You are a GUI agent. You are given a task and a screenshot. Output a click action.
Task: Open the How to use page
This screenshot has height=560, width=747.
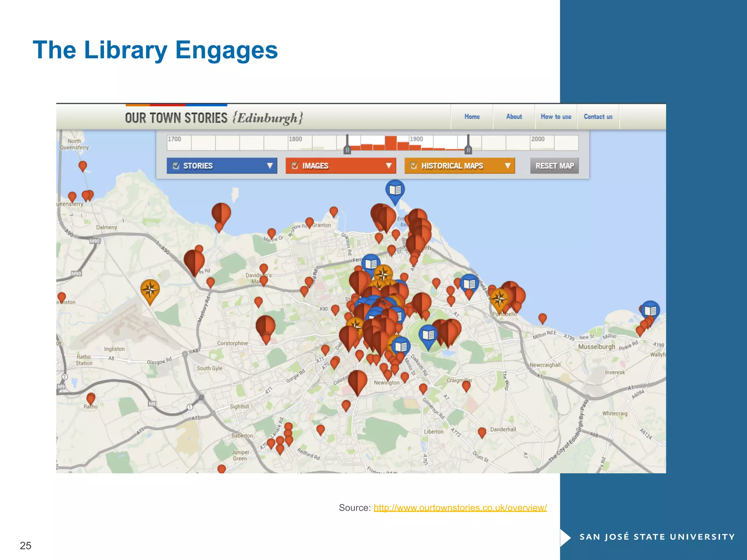click(x=556, y=117)
